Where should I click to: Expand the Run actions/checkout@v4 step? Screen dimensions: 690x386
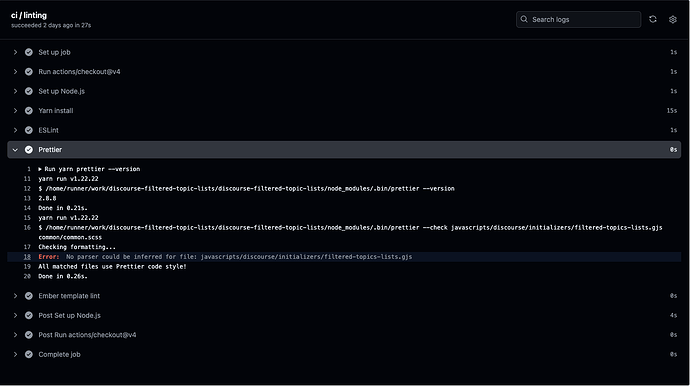click(x=15, y=72)
